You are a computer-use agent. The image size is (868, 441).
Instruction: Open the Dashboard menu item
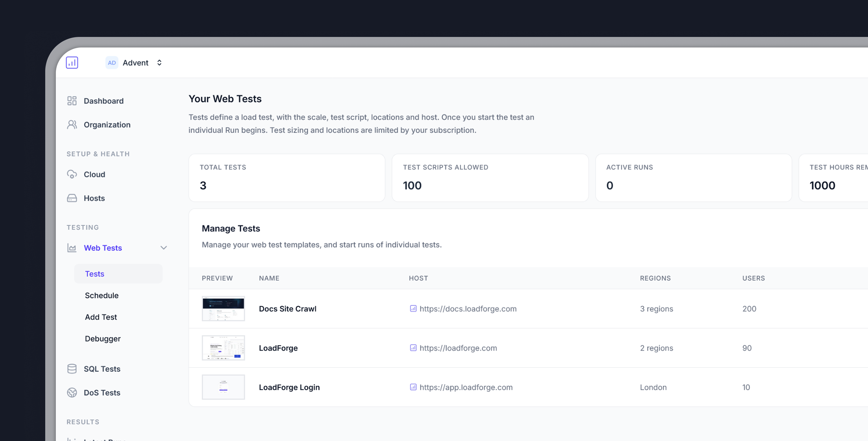pos(103,101)
